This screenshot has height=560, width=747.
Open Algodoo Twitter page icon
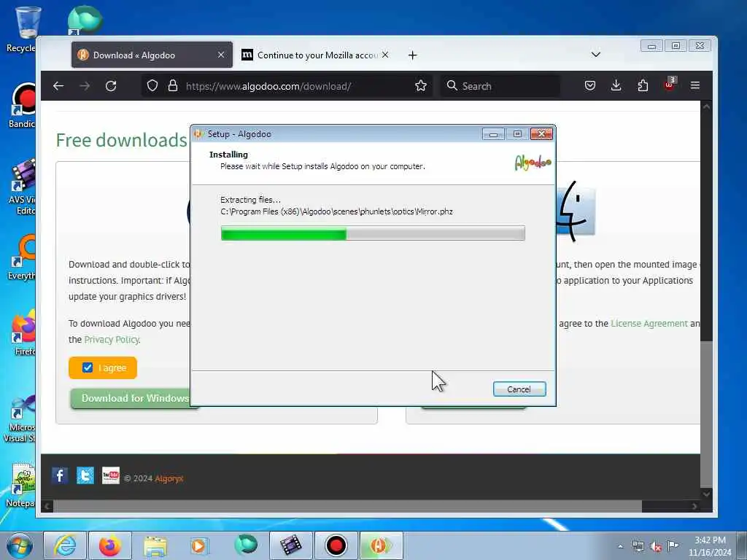(x=85, y=475)
